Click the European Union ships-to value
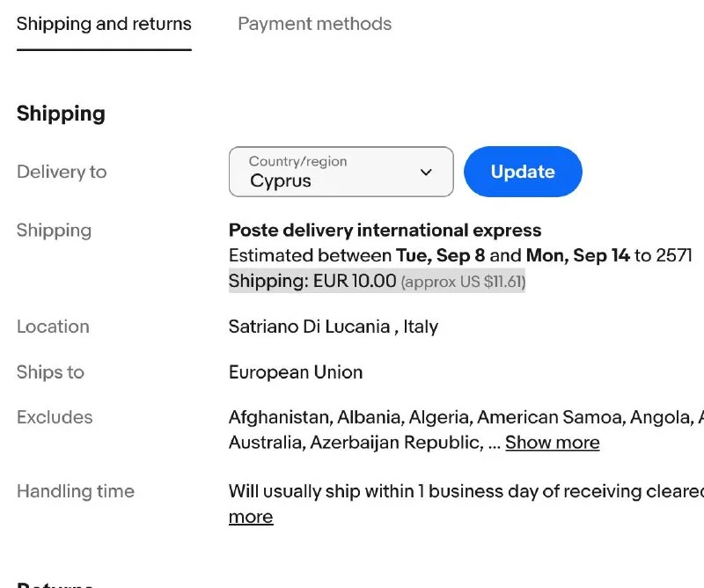704x588 pixels. tap(296, 372)
